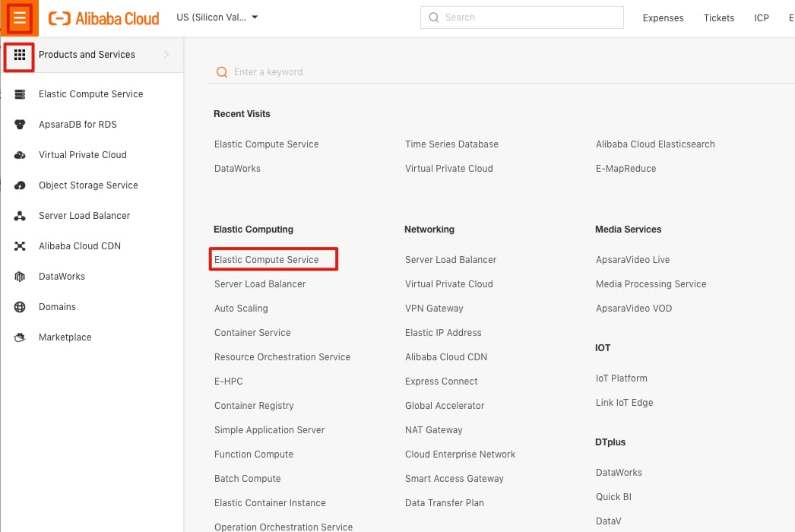Image resolution: width=795 pixels, height=532 pixels.
Task: Open Container Registry link
Action: click(254, 407)
